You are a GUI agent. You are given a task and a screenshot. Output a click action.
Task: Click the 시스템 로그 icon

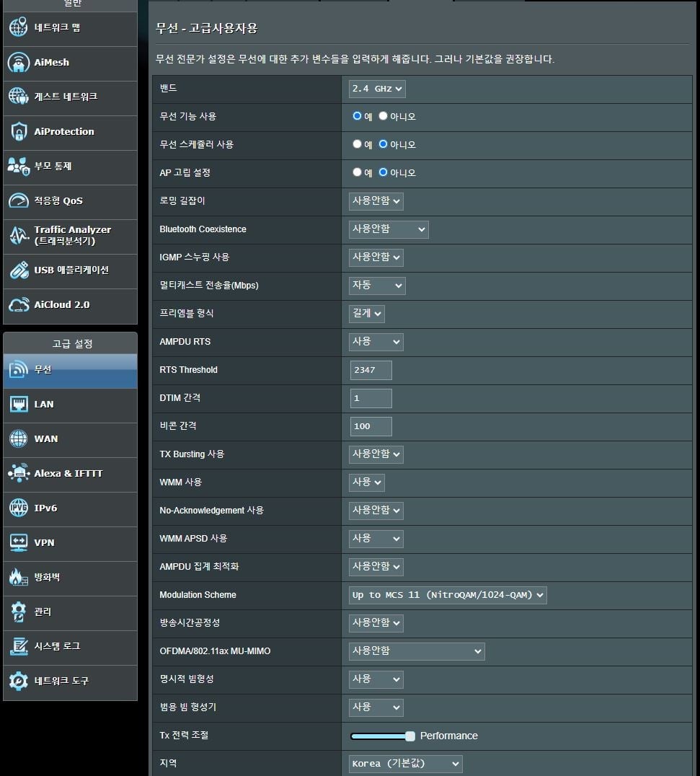18,646
